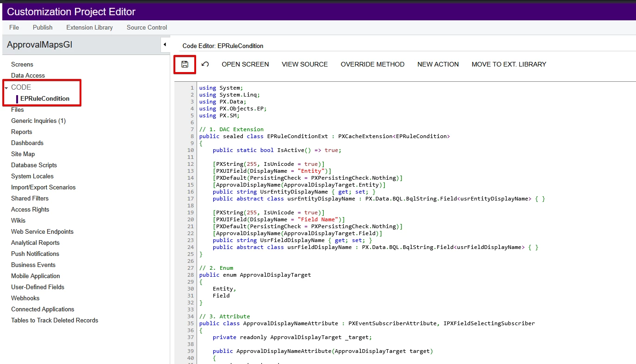The height and width of the screenshot is (364, 636).
Task: Click the 'public enum ApprovalDisplayTarget' line
Action: pos(255,275)
